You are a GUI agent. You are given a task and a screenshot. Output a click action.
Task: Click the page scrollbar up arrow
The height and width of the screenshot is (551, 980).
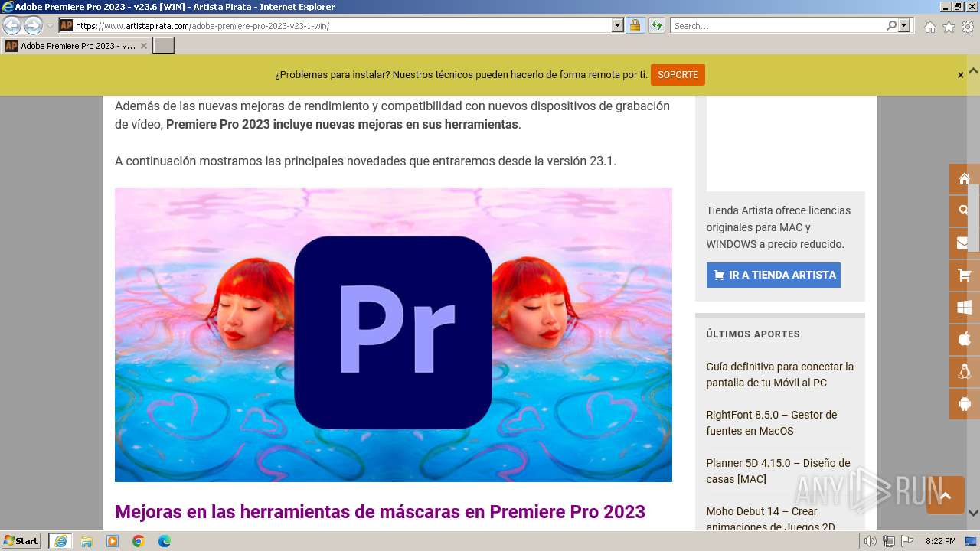point(973,71)
